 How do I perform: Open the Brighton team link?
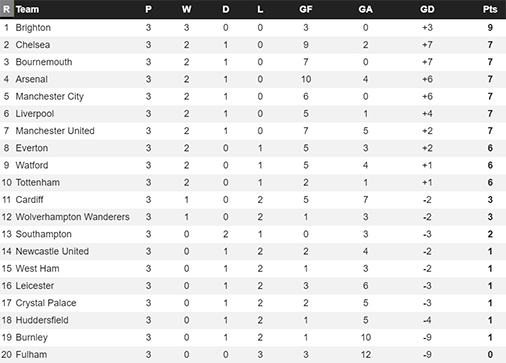[33, 28]
